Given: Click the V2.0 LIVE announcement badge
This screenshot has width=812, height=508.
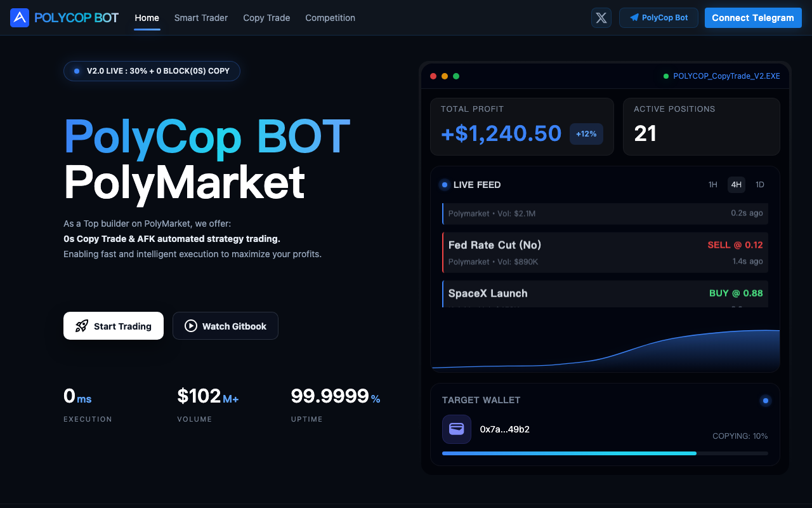Looking at the screenshot, I should click(152, 71).
